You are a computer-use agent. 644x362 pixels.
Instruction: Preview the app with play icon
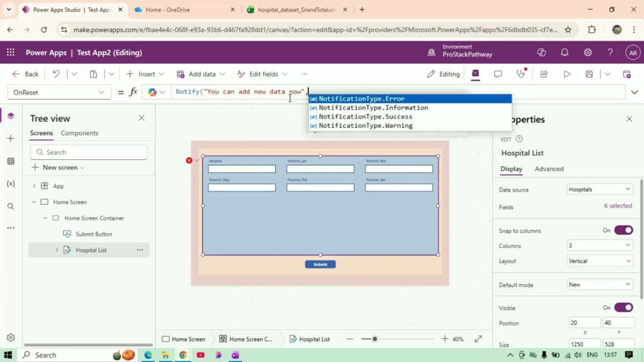(x=567, y=74)
